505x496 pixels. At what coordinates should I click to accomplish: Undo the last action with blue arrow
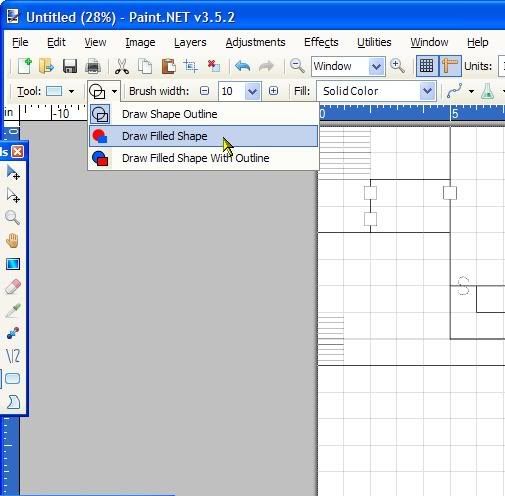click(242, 66)
